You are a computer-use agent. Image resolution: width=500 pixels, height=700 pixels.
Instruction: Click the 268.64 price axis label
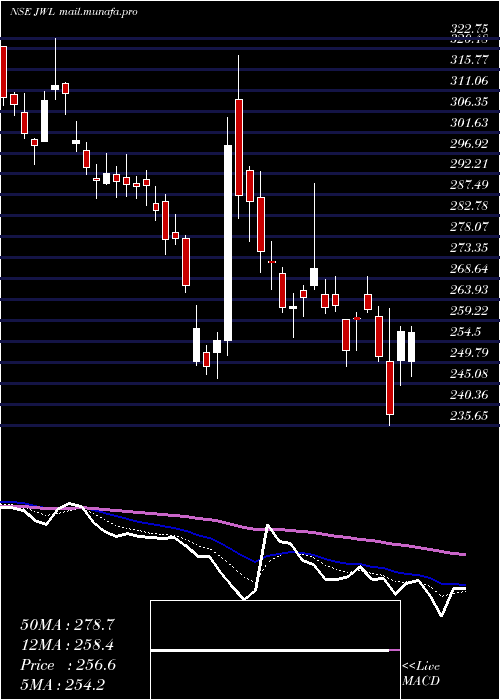(x=470, y=268)
